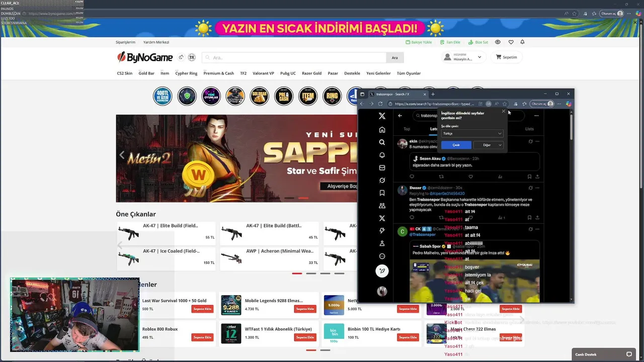Image resolution: width=644 pixels, height=362 pixels.
Task: Select trabzonspor - Search / X browser tab
Action: (x=398, y=94)
